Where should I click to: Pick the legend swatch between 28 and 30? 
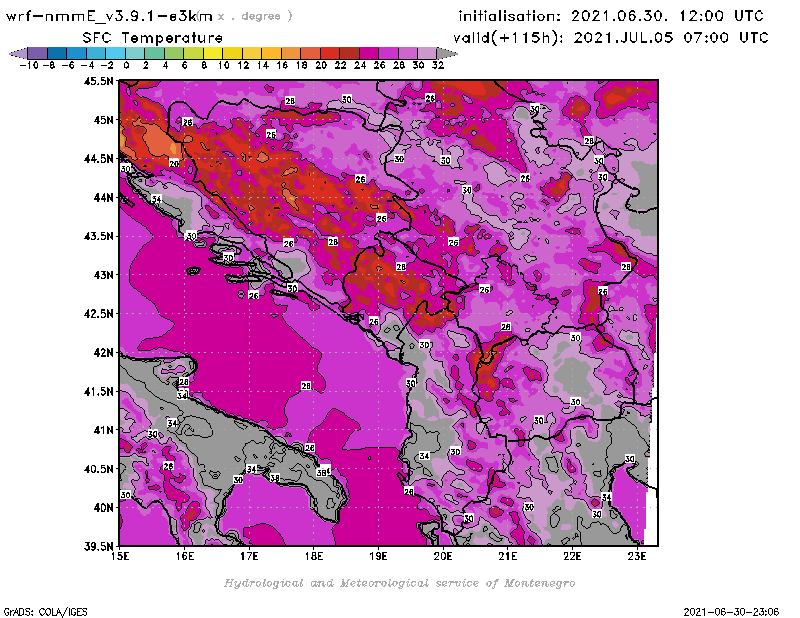click(408, 53)
